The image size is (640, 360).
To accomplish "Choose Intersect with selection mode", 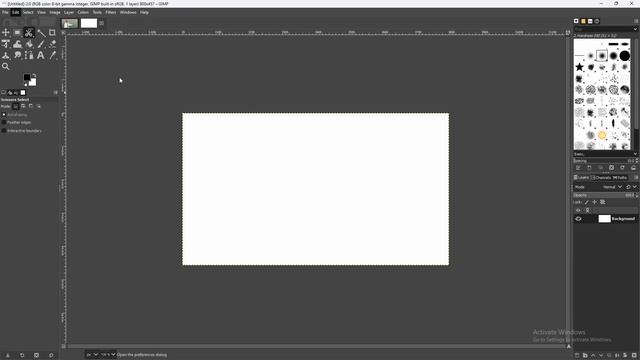I will click(39, 107).
